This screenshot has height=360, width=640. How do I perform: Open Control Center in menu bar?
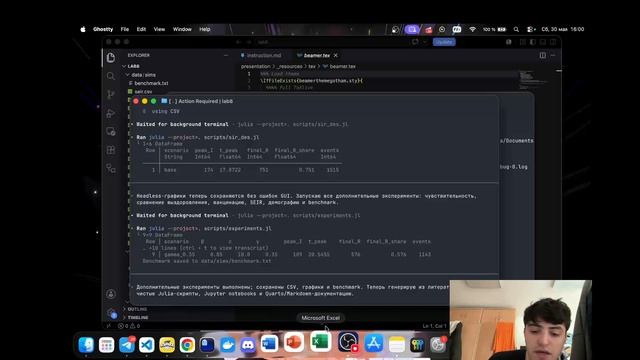click(x=530, y=29)
